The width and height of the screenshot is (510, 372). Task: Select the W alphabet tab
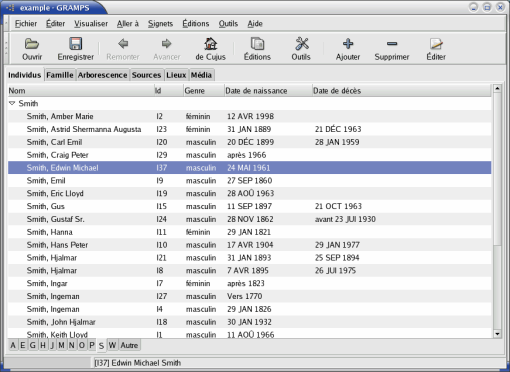[112, 345]
